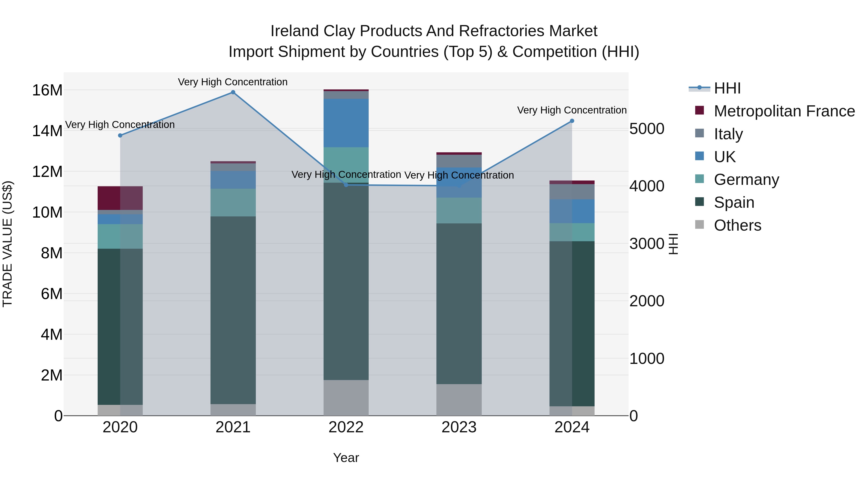Image resolution: width=868 pixels, height=488 pixels.
Task: Click the 5000 HHI axis tick label
Action: click(x=647, y=129)
